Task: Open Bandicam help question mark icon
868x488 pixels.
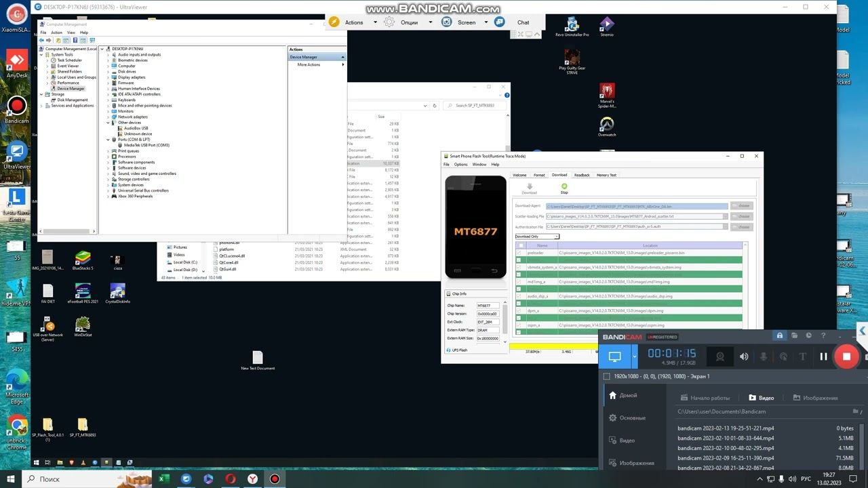Action: pos(823,335)
